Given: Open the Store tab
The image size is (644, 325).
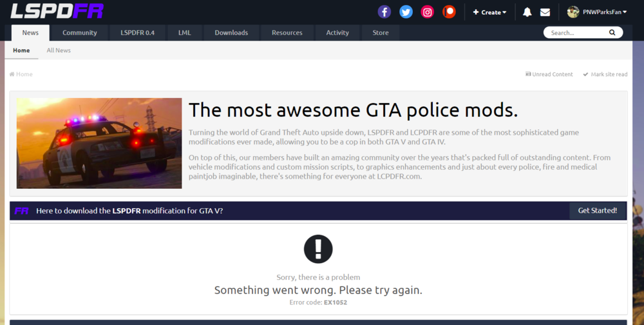Looking at the screenshot, I should pos(381,32).
